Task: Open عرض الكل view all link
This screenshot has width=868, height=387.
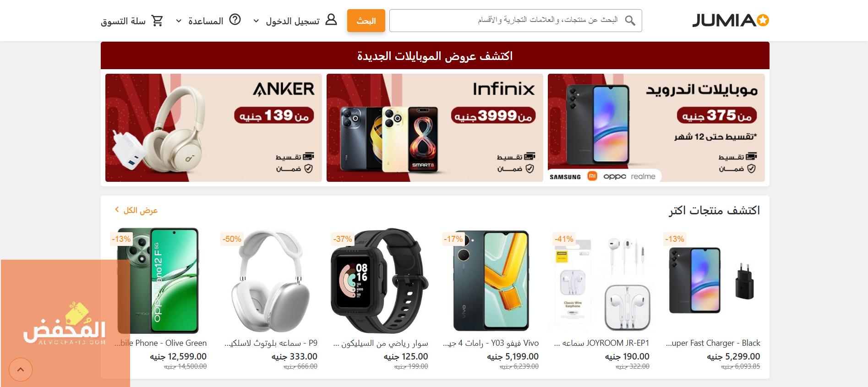Action: tap(141, 210)
